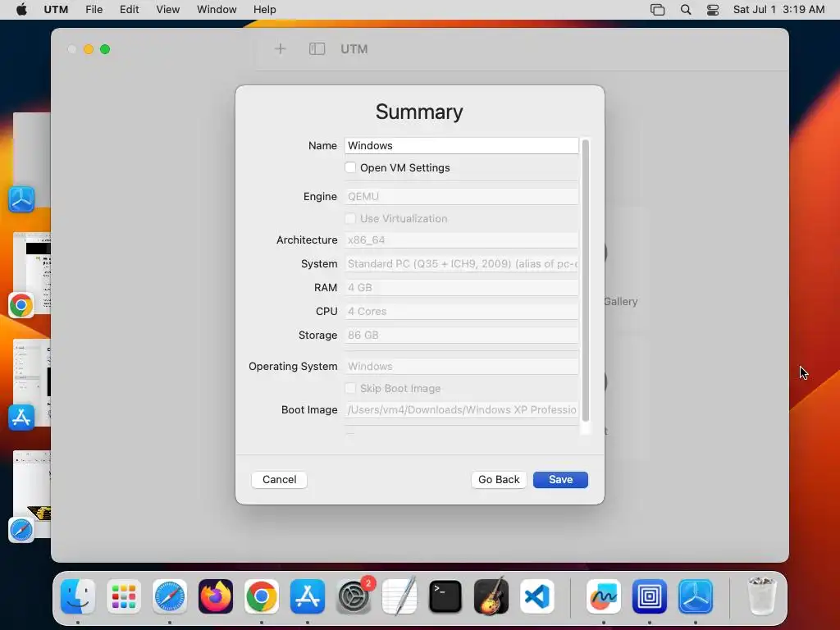Click the RAM field showing 4 GB
The height and width of the screenshot is (630, 840).
461,288
